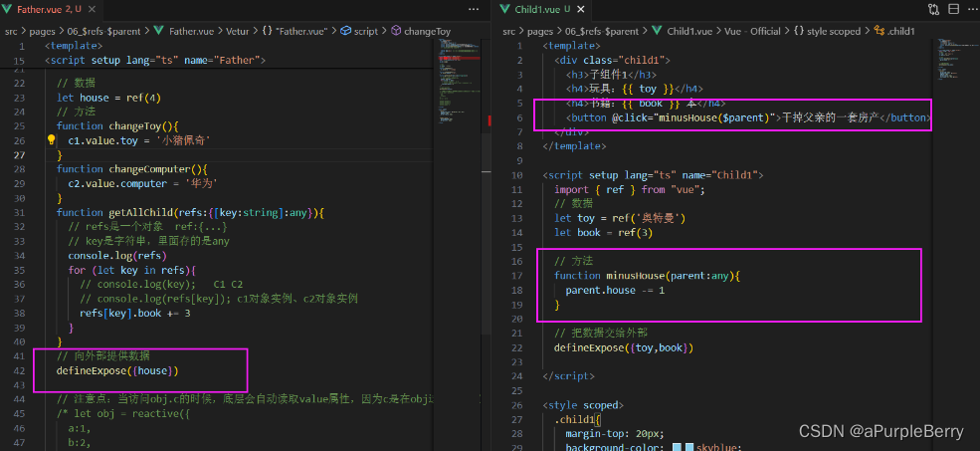Screen dimensions: 980x451
Task: Click the Child1.vue minimap
Action: 954,60
